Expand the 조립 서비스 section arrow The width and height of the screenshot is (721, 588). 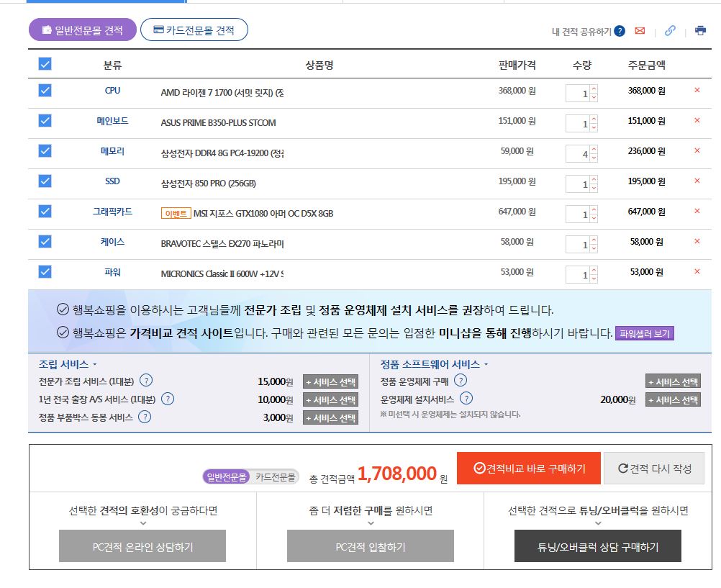tap(95, 364)
